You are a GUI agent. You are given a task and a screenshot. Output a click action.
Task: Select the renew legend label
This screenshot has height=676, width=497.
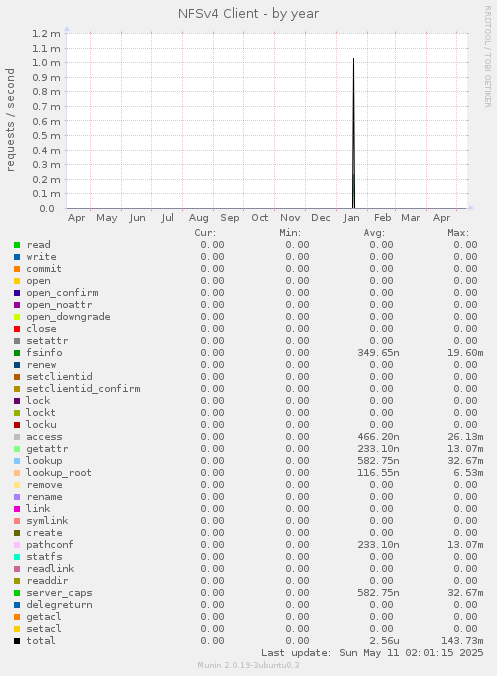click(41, 365)
